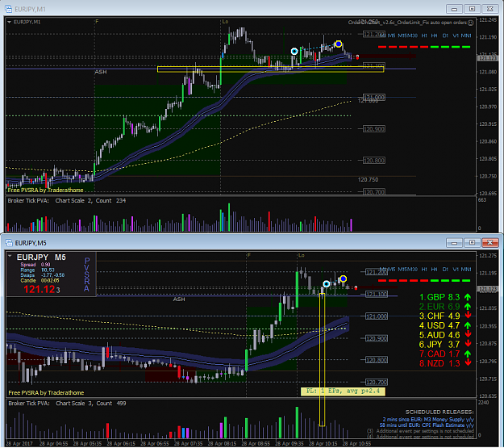Click the 121.123 current price tag on M1 axis
The height and width of the screenshot is (448, 504).
click(x=487, y=58)
